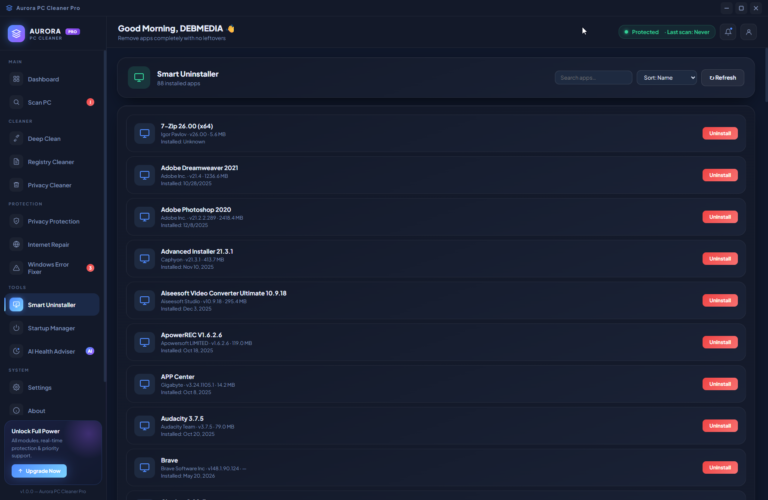Click the Privacy Cleaner trash icon
The height and width of the screenshot is (500, 768).
pos(16,185)
